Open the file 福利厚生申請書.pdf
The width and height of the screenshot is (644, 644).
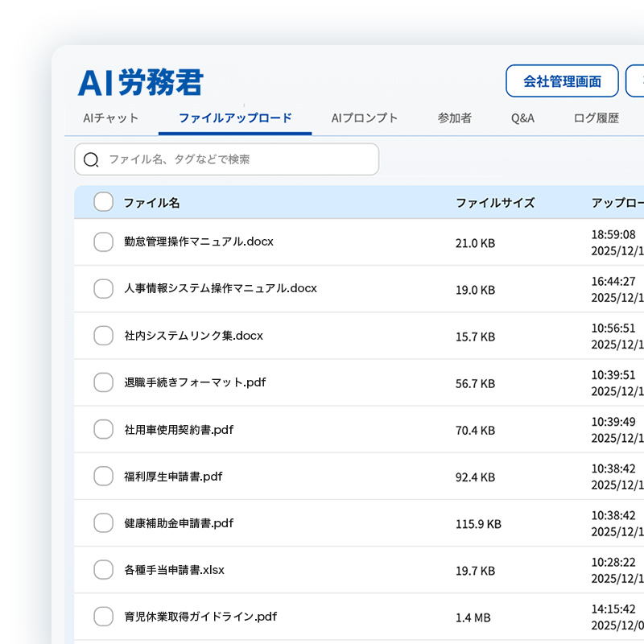click(x=173, y=477)
